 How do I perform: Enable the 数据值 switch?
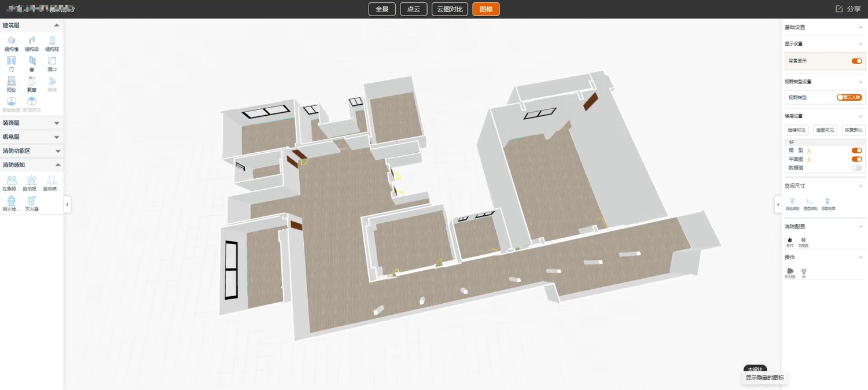tap(856, 168)
